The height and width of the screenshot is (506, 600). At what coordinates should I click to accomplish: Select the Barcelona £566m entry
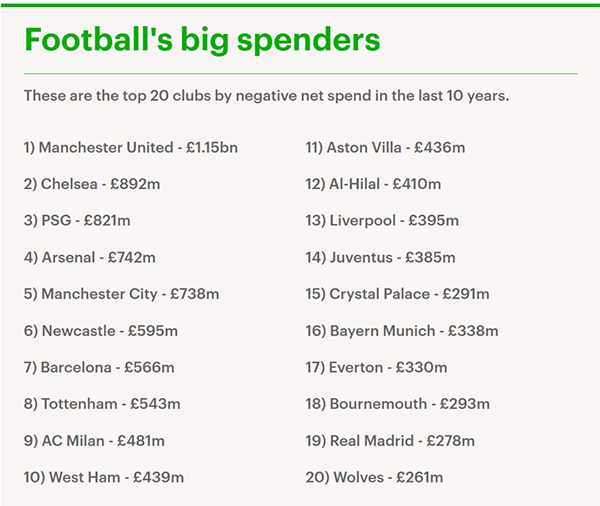pyautogui.click(x=99, y=367)
